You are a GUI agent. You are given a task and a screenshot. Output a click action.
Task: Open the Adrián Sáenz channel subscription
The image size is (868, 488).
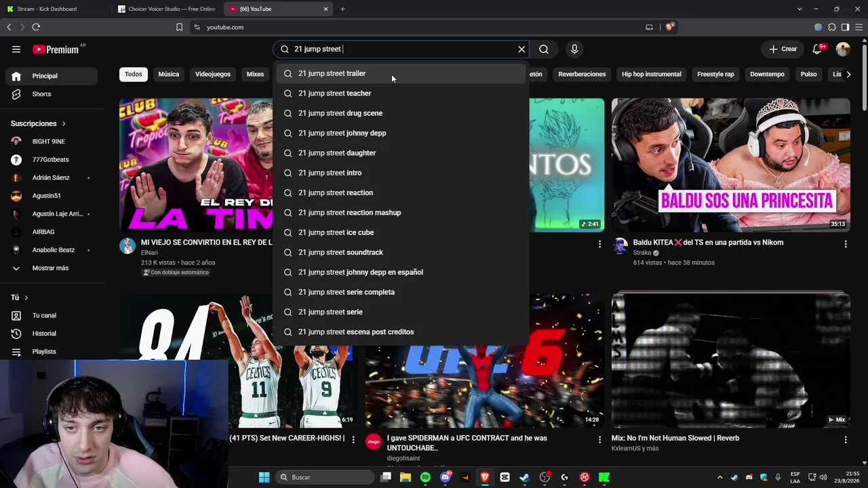click(x=52, y=178)
